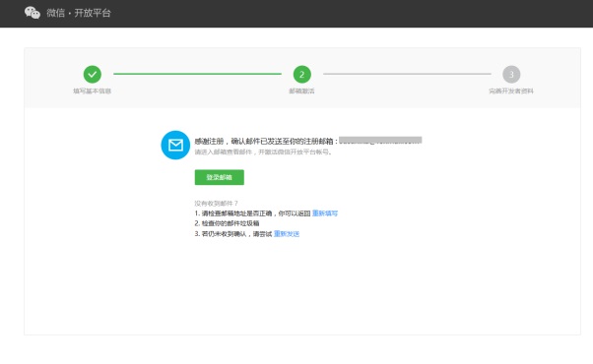Click the 填写基本信息 step label
This screenshot has width=593, height=364.
point(93,91)
